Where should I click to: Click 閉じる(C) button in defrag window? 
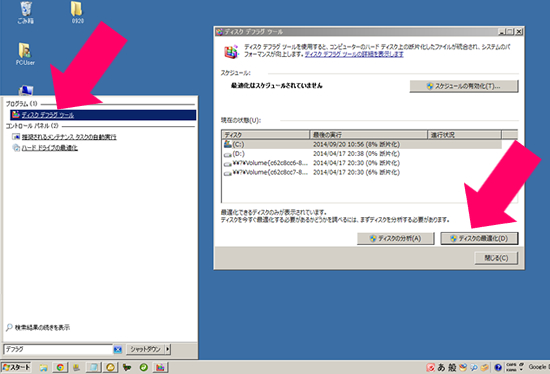(x=496, y=258)
